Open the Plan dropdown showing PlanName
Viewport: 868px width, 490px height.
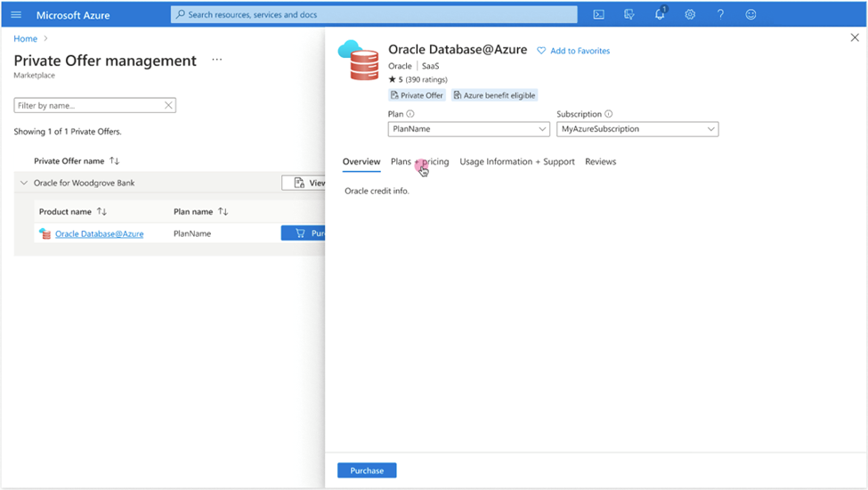pos(468,129)
